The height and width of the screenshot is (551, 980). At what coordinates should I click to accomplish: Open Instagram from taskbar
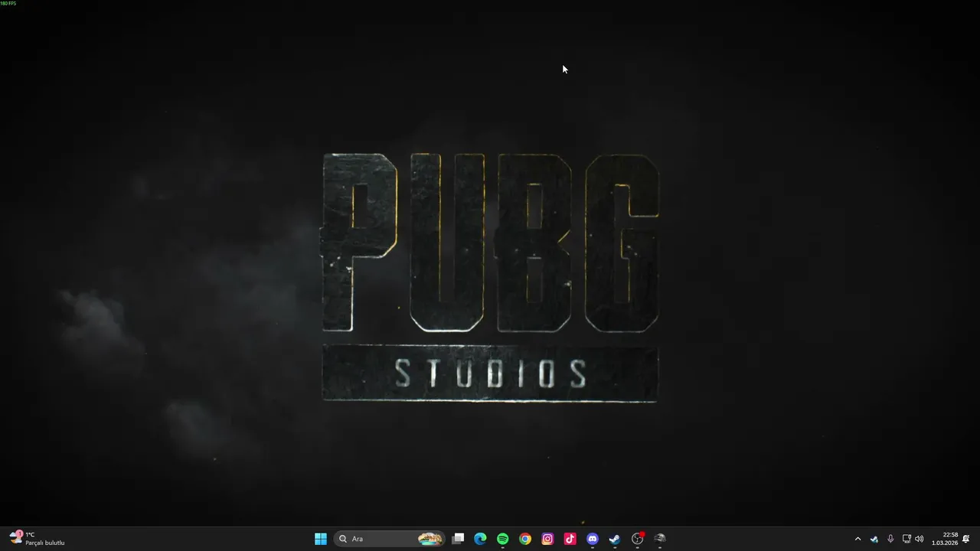(547, 539)
